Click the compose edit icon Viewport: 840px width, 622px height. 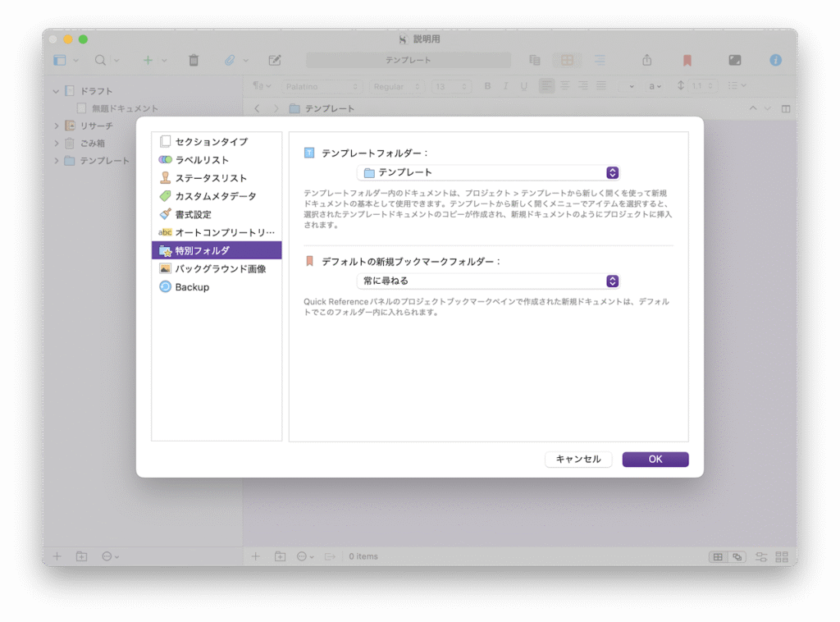coord(275,60)
